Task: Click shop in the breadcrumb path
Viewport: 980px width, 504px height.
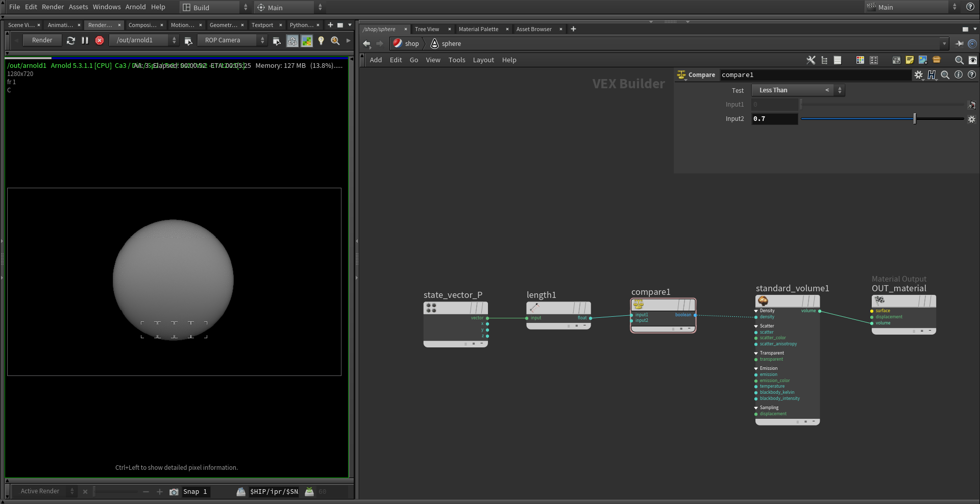Action: 411,43
